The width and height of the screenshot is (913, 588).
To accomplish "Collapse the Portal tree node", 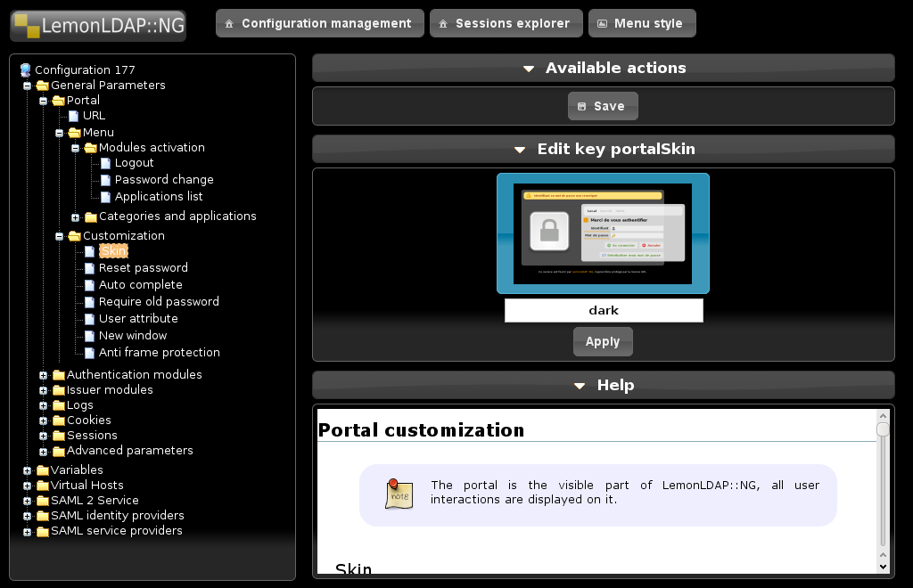I will coord(43,102).
